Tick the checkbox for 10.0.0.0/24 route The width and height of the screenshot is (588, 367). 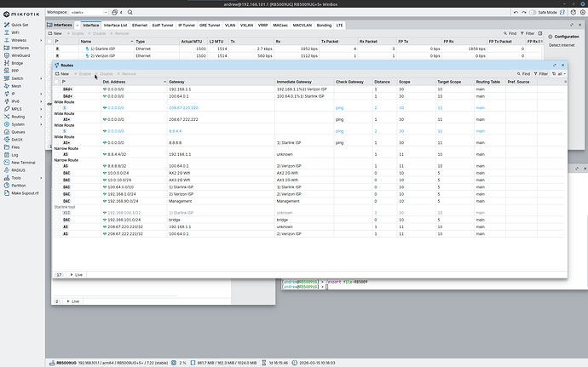(56, 173)
